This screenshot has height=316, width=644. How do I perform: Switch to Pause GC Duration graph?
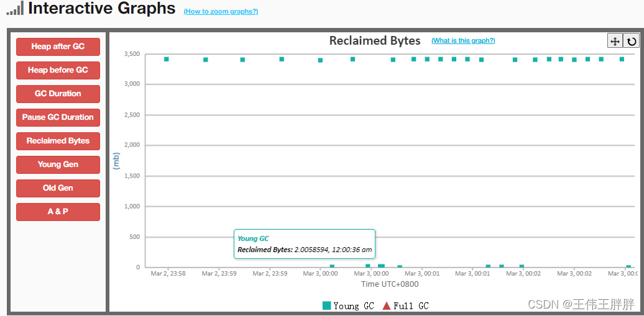(x=58, y=117)
